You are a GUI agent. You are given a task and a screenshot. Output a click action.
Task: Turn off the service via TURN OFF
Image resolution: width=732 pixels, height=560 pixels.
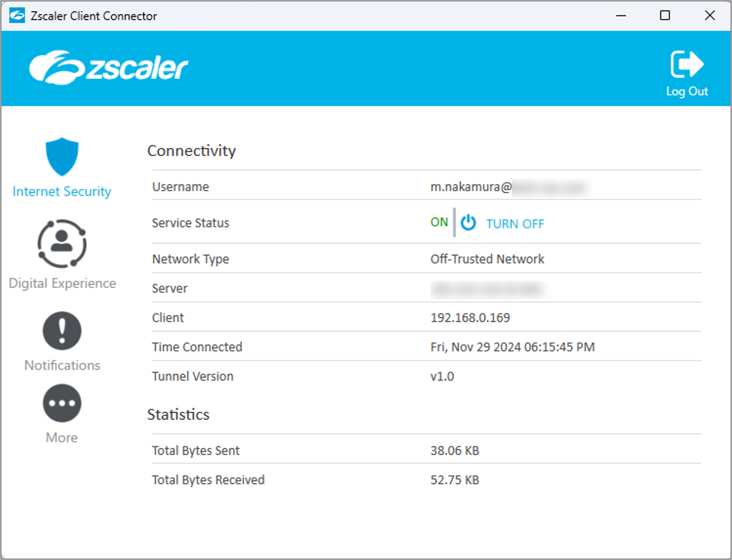click(x=515, y=224)
